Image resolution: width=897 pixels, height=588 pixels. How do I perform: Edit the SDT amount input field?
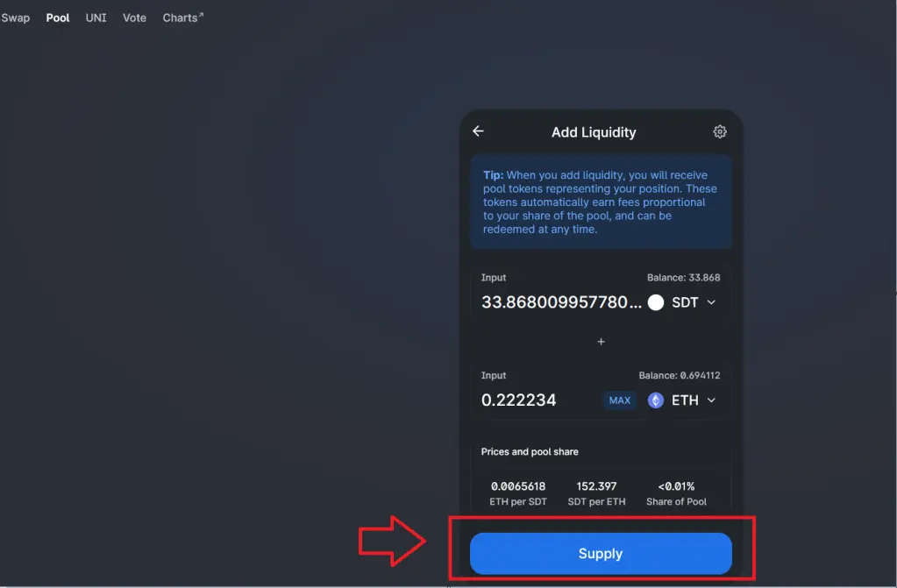click(561, 302)
